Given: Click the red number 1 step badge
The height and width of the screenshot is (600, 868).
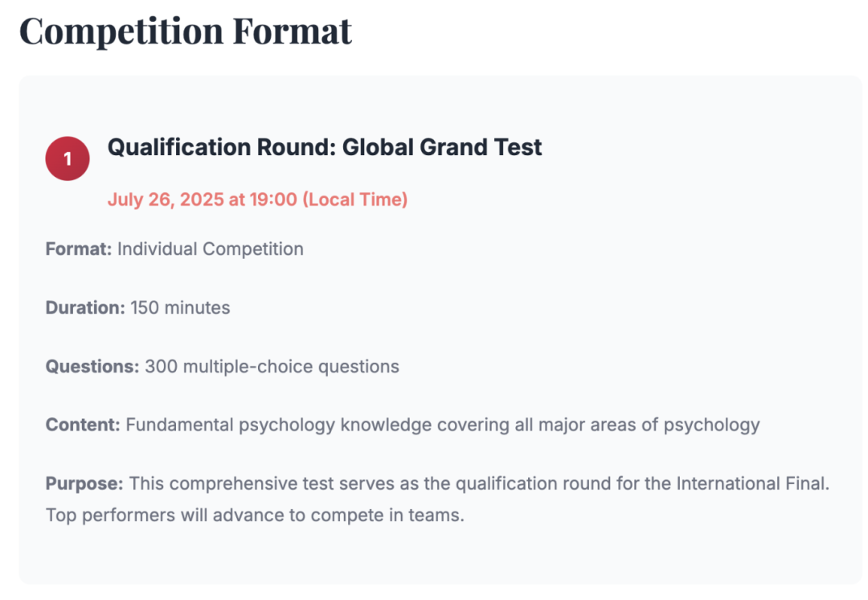Looking at the screenshot, I should click(x=68, y=158).
